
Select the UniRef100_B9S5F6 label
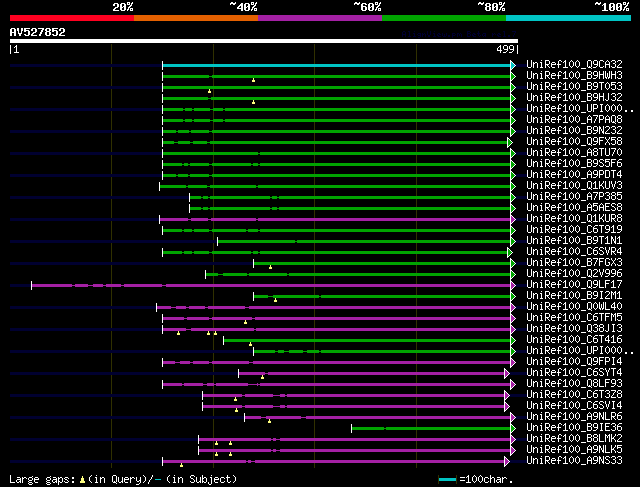[574, 164]
